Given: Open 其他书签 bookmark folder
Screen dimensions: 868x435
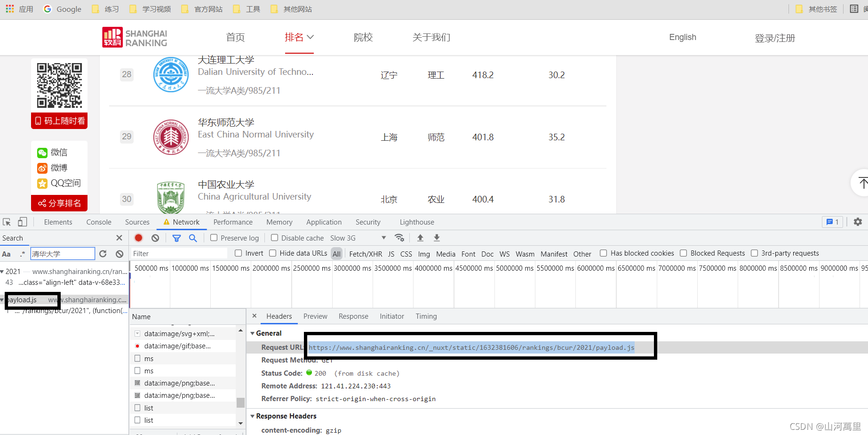Looking at the screenshot, I should pos(816,9).
